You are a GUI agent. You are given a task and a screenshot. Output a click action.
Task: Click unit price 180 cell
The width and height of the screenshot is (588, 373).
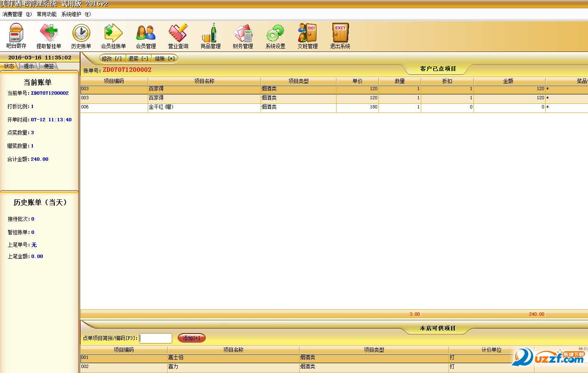(357, 108)
